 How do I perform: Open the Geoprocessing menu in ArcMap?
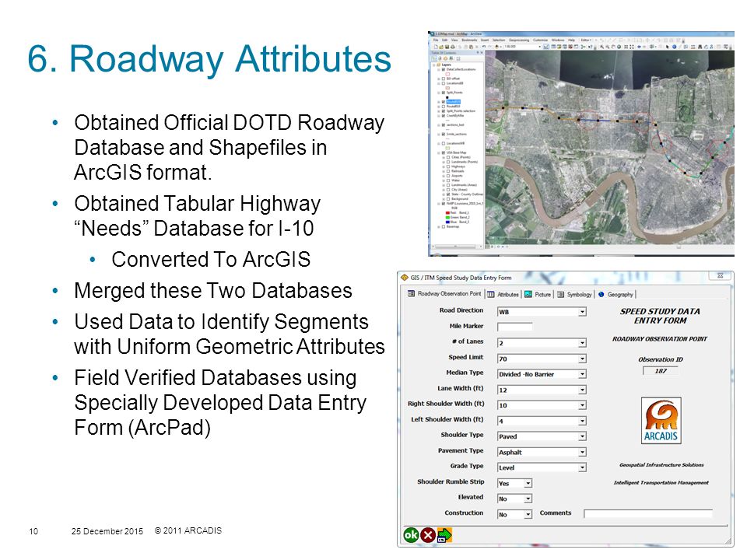point(519,40)
